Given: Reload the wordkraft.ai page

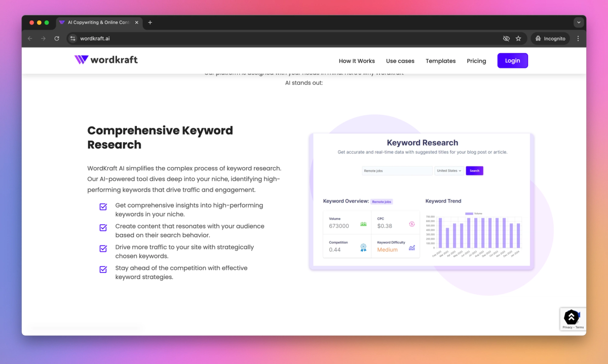Looking at the screenshot, I should (x=57, y=38).
